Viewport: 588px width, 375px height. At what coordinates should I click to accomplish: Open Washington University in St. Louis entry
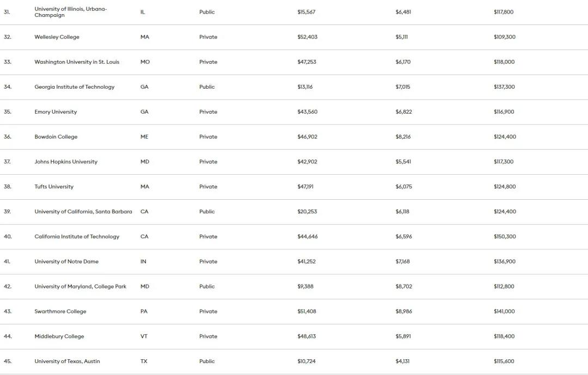tap(77, 62)
